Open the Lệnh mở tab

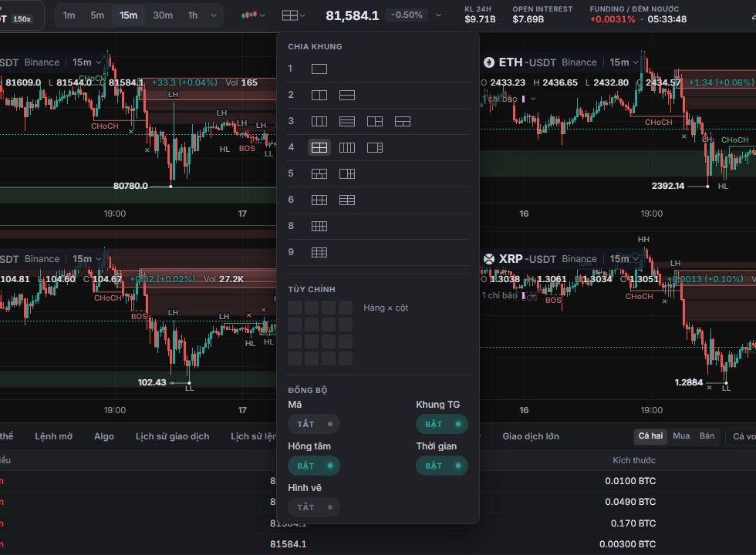(53, 436)
